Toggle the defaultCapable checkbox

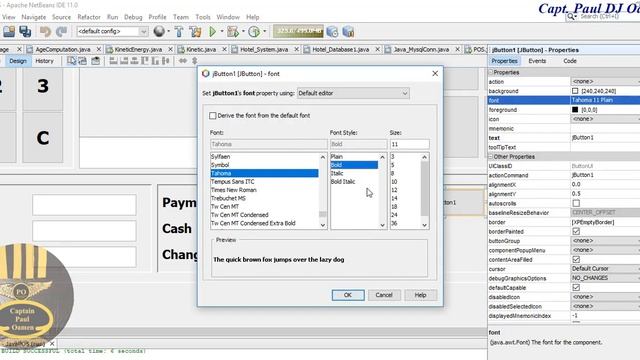576,288
